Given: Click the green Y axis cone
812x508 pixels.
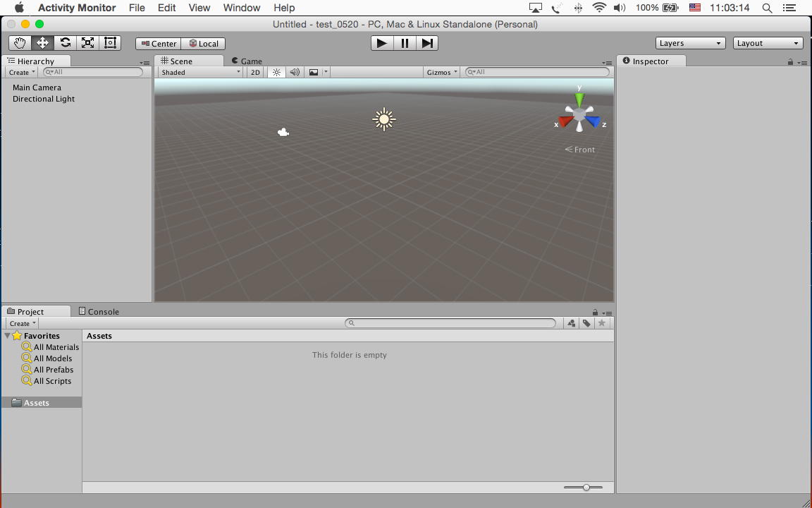Looking at the screenshot, I should tap(579, 99).
